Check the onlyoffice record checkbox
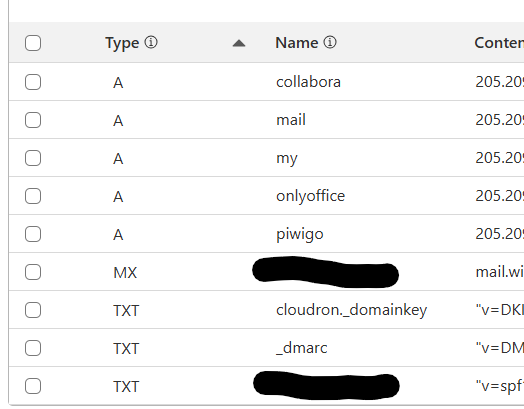The height and width of the screenshot is (409, 524). pos(33,196)
